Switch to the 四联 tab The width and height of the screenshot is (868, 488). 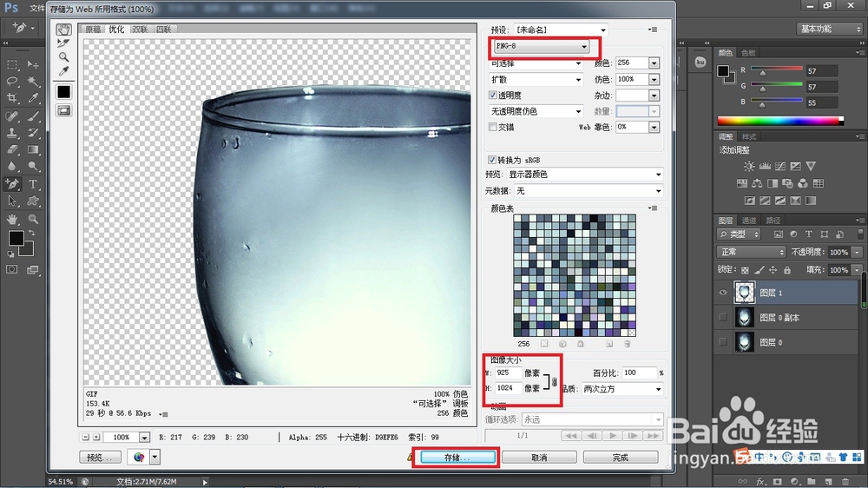pos(163,30)
